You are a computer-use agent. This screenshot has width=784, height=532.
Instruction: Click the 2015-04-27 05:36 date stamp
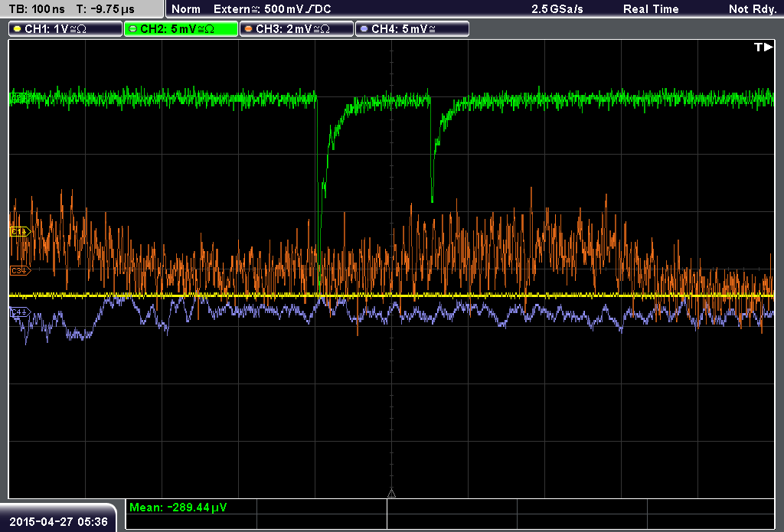pos(58,521)
